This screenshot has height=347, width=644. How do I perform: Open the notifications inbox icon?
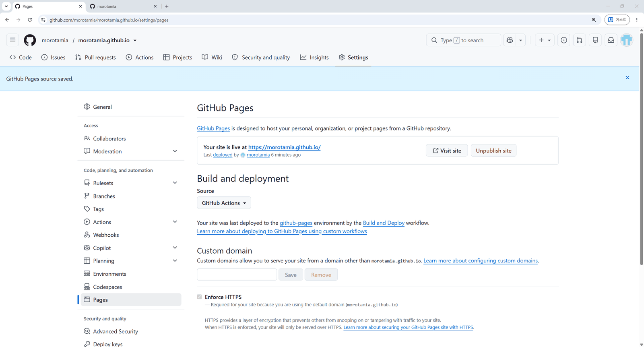coord(611,40)
